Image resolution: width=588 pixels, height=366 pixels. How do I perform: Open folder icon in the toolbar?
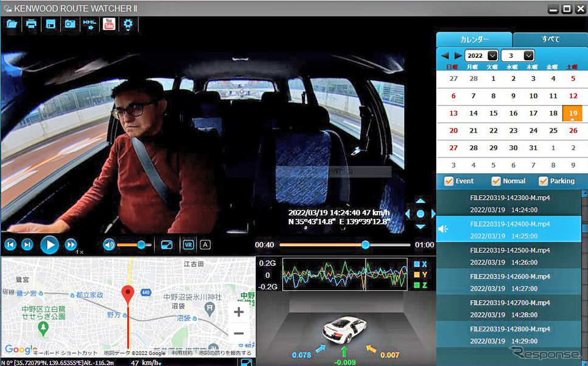12,24
